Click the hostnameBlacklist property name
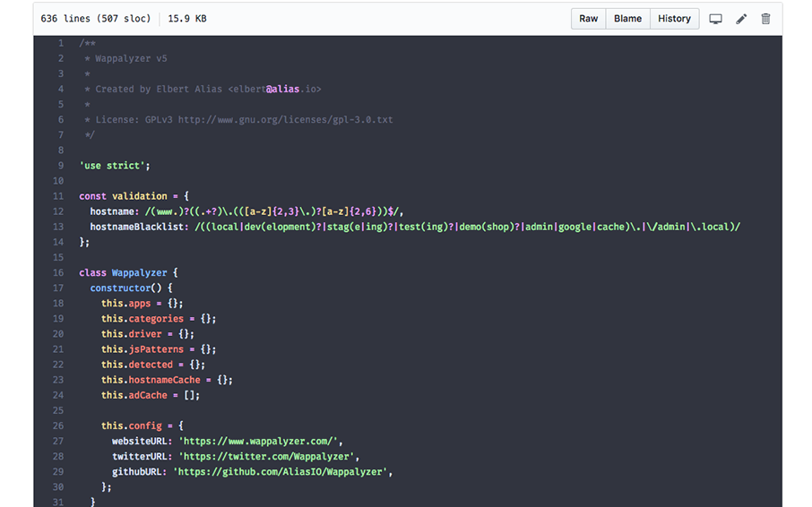Viewport: 812px width, 507px height. tap(138, 227)
